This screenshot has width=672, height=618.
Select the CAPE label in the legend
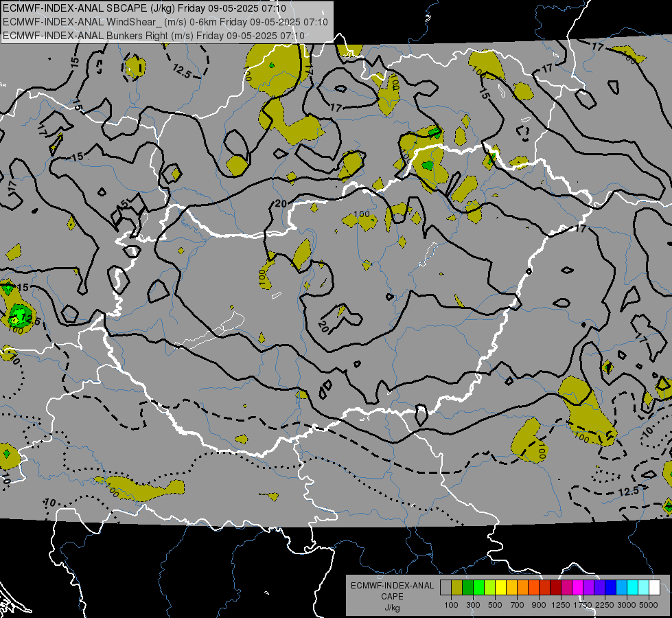[x=392, y=596]
